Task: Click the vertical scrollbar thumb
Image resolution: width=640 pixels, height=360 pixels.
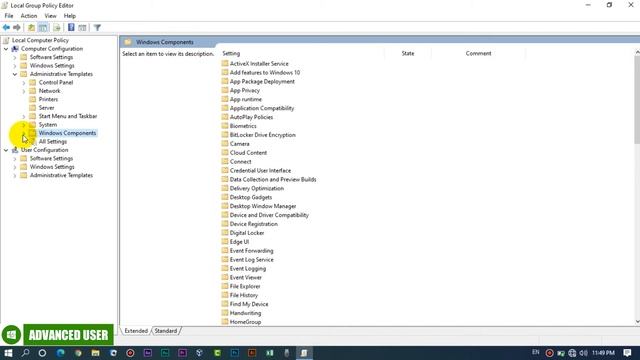Action: 637,100
